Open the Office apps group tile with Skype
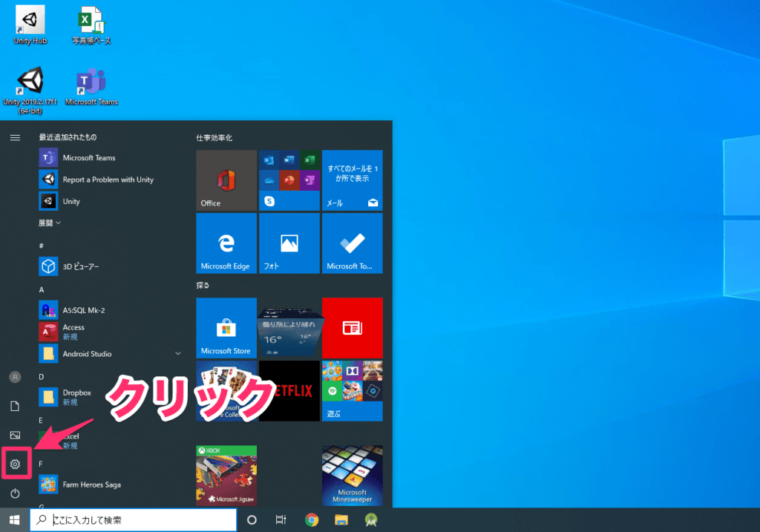 [x=289, y=180]
